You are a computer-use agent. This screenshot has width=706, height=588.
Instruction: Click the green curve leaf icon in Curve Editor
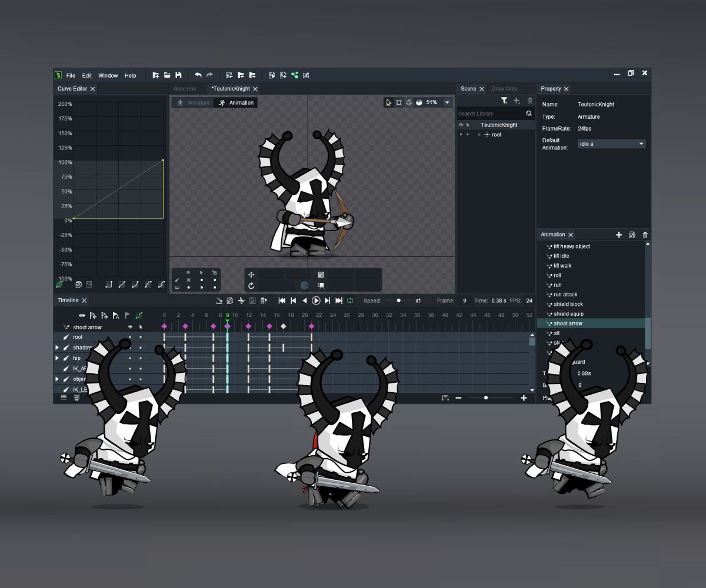[59, 285]
